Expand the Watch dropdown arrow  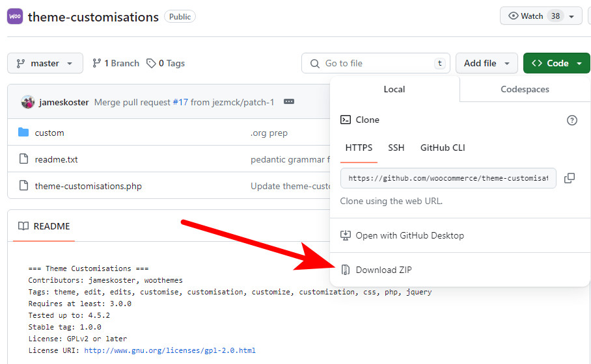[x=571, y=16]
